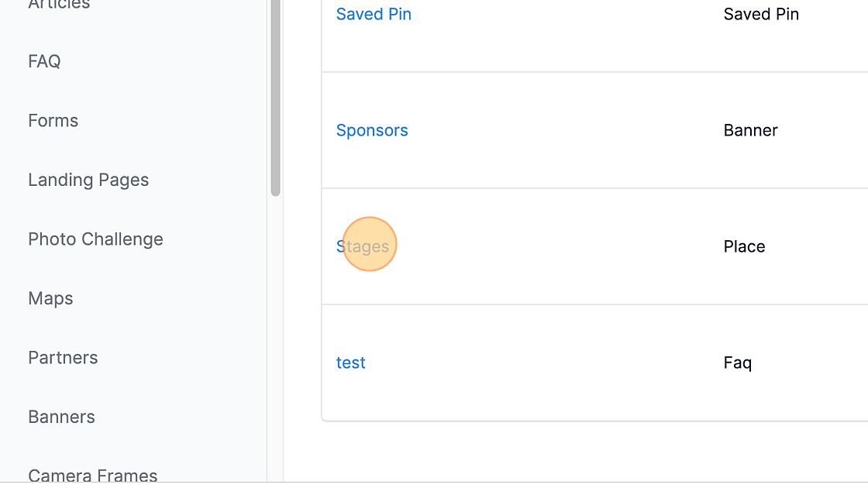
Task: Select Banners in the sidebar
Action: coord(61,417)
